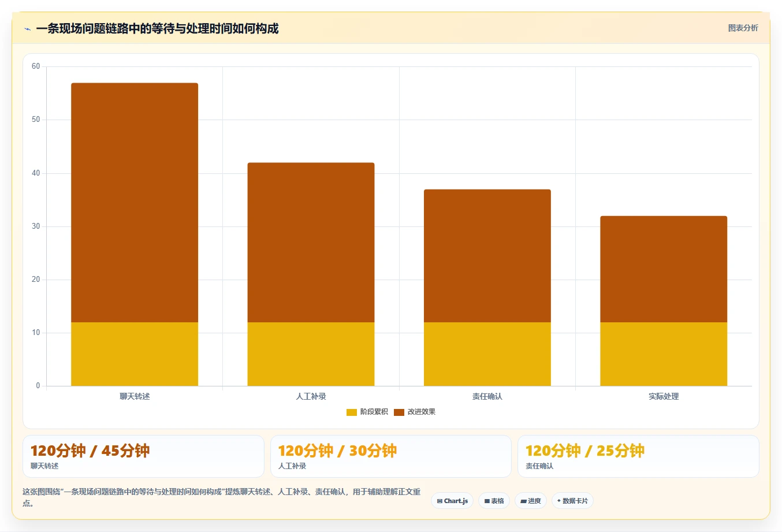The width and height of the screenshot is (782, 532).
Task: Click the 120分钟 / 45分钟 stat value
Action: coord(90,451)
